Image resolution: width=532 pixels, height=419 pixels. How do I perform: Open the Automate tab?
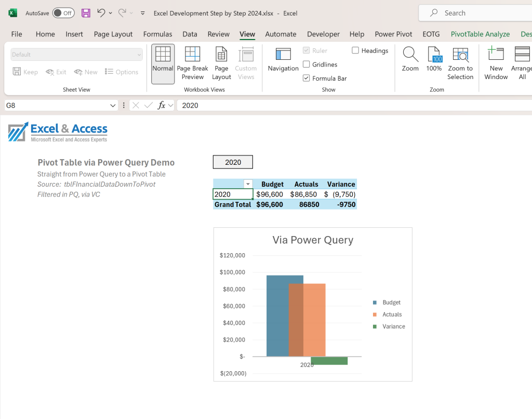pos(281,34)
